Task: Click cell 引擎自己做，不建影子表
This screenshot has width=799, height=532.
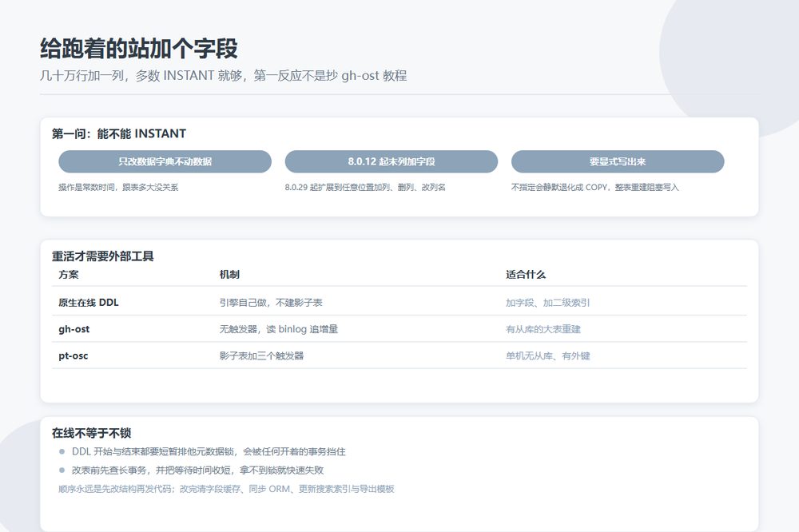Action: coord(271,303)
